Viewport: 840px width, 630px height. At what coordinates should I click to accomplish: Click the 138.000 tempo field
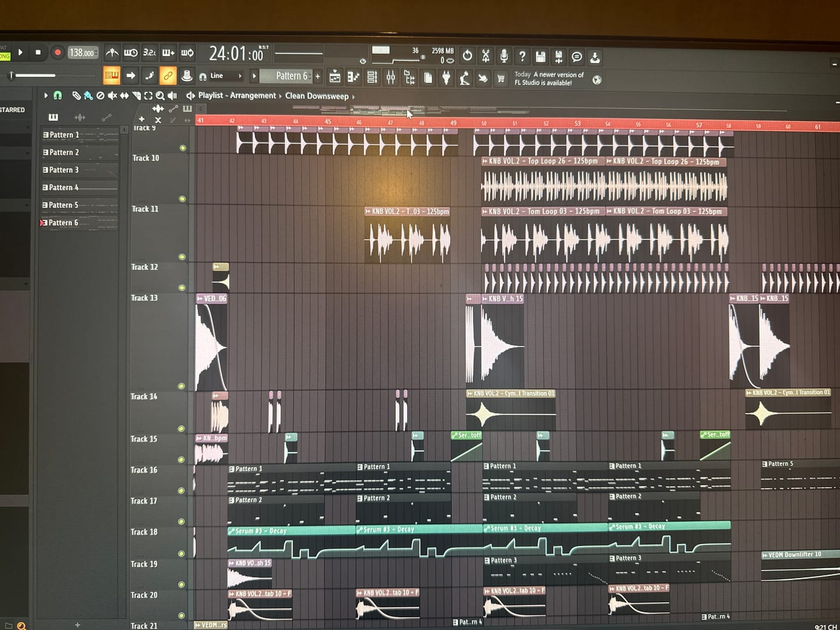pyautogui.click(x=82, y=52)
